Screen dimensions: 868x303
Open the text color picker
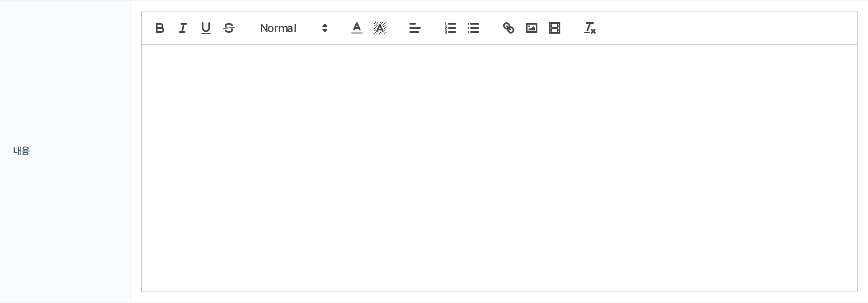point(357,28)
